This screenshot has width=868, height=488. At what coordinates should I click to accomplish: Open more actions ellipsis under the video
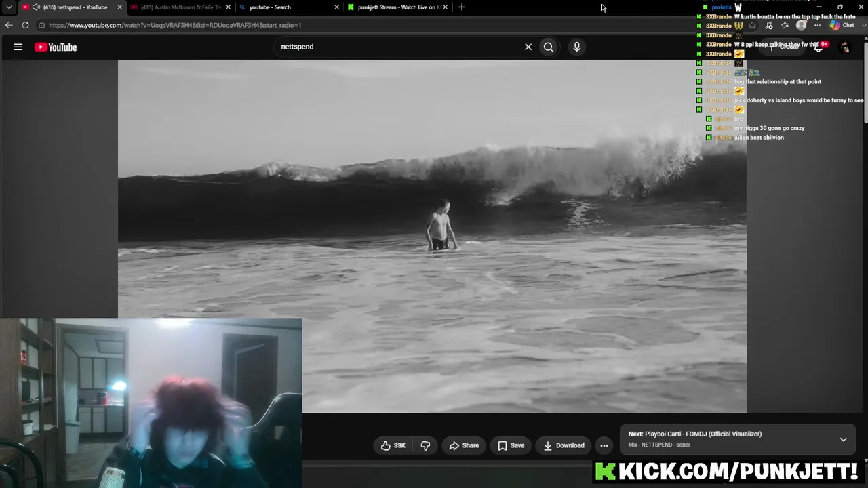click(604, 445)
